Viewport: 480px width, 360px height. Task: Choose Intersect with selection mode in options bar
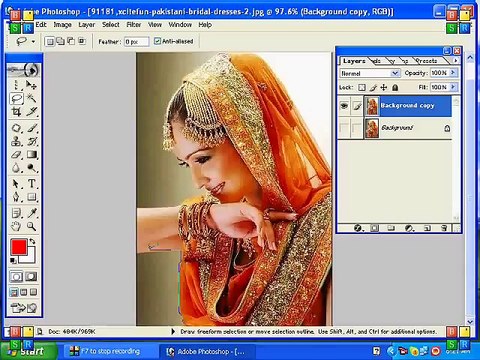(82, 41)
